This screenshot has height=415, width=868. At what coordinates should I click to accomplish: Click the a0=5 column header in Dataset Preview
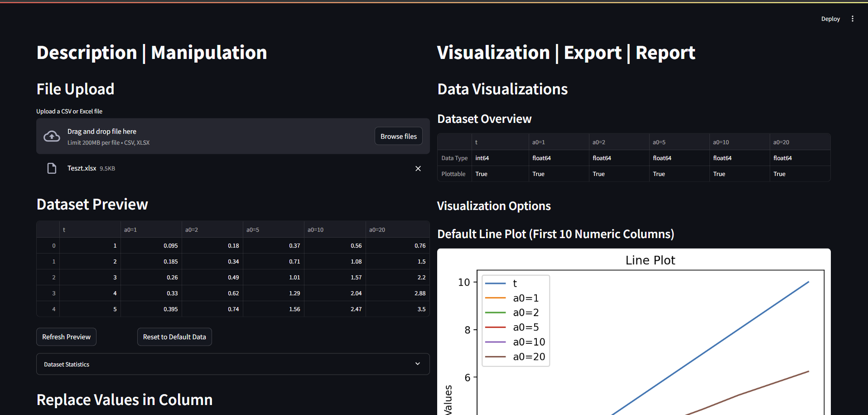[273, 229]
